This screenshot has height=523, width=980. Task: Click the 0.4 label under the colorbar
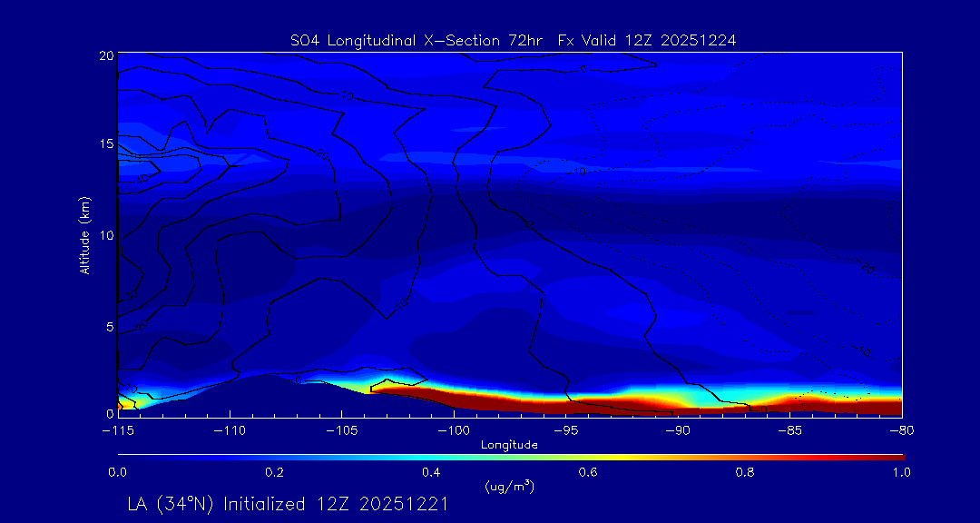click(431, 472)
